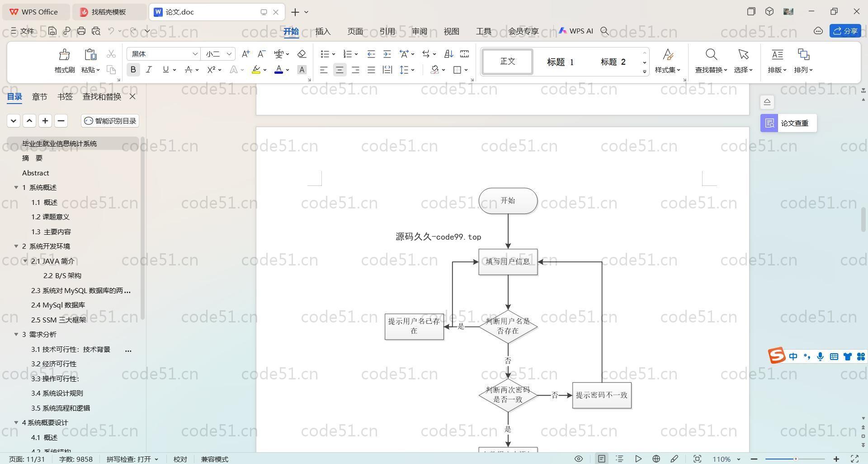Click the document vertical scrollbar thumb
Viewport: 868px width, 464px height.
pos(863,219)
